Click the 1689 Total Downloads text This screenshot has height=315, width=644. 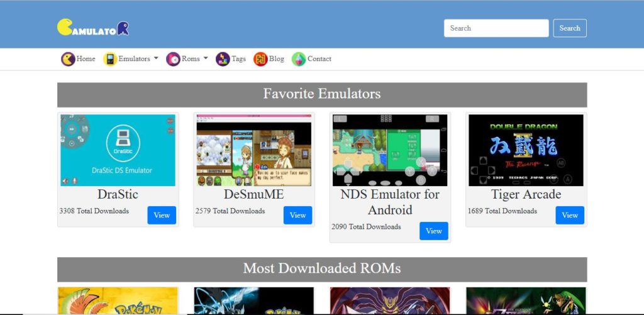pos(502,211)
